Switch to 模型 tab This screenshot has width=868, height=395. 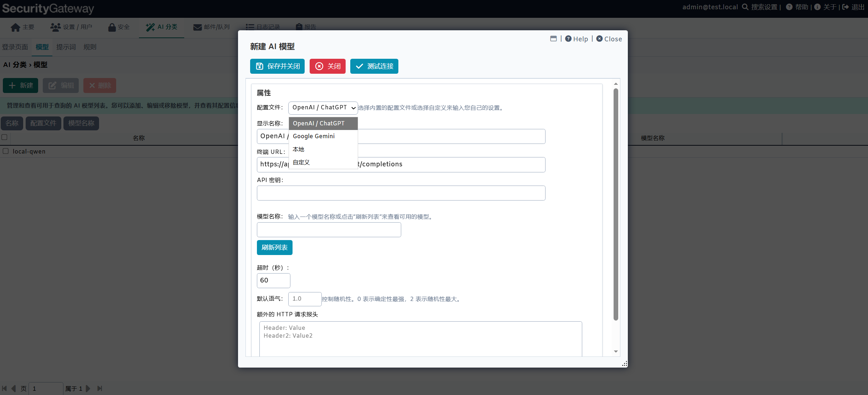point(42,47)
